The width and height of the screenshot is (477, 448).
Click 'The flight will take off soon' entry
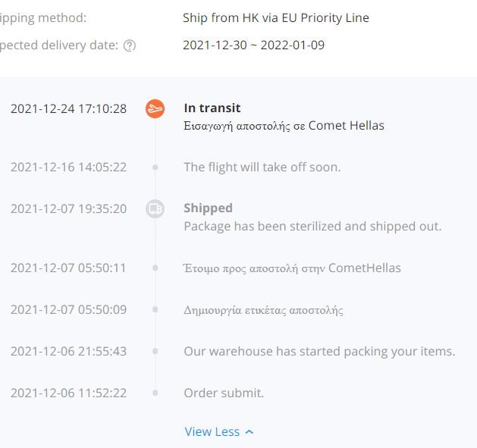click(262, 168)
